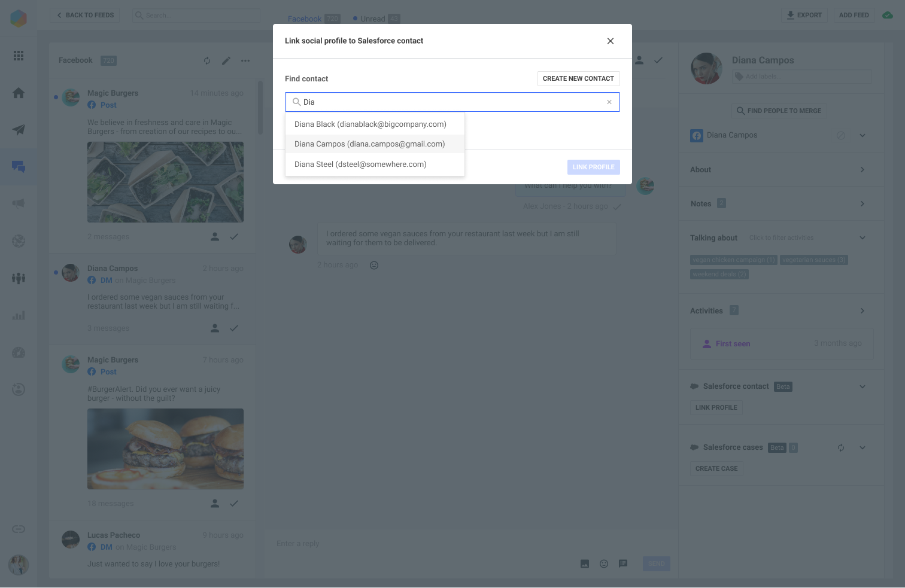Refresh the Facebook feed column
The image size is (905, 588).
pyautogui.click(x=207, y=60)
